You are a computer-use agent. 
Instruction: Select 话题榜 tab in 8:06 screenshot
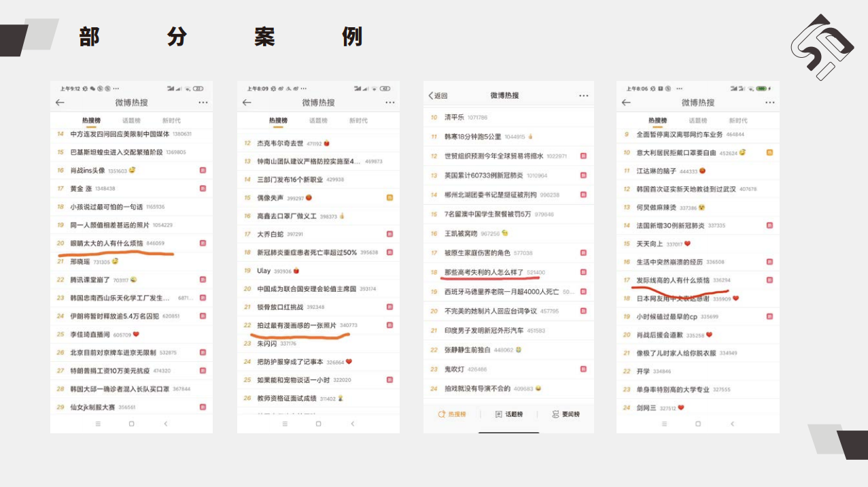[x=698, y=120]
